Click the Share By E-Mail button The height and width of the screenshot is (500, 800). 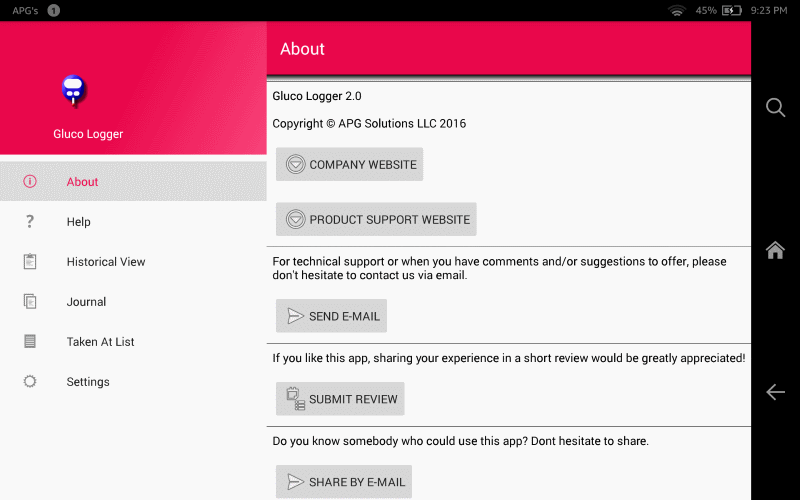click(x=344, y=482)
